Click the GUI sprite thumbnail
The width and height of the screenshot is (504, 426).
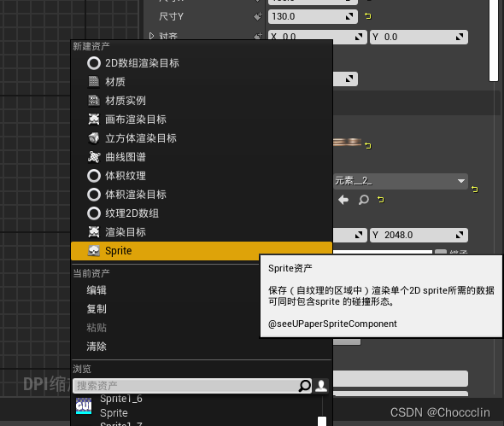pos(84,406)
